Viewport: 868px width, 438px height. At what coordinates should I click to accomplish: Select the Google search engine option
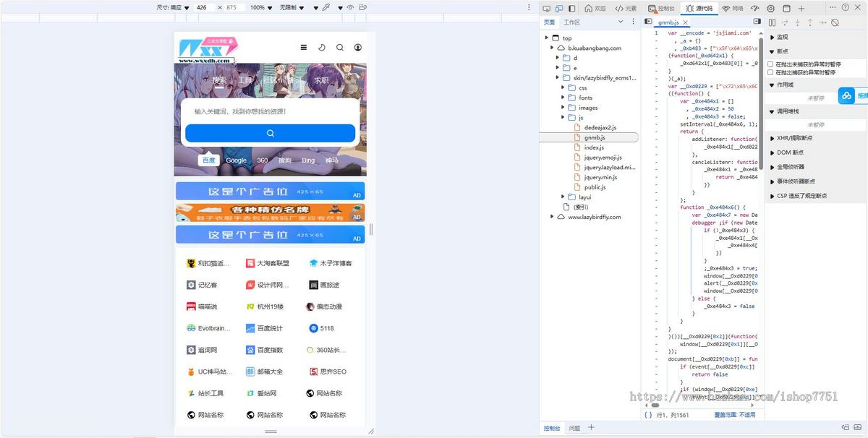pyautogui.click(x=236, y=160)
